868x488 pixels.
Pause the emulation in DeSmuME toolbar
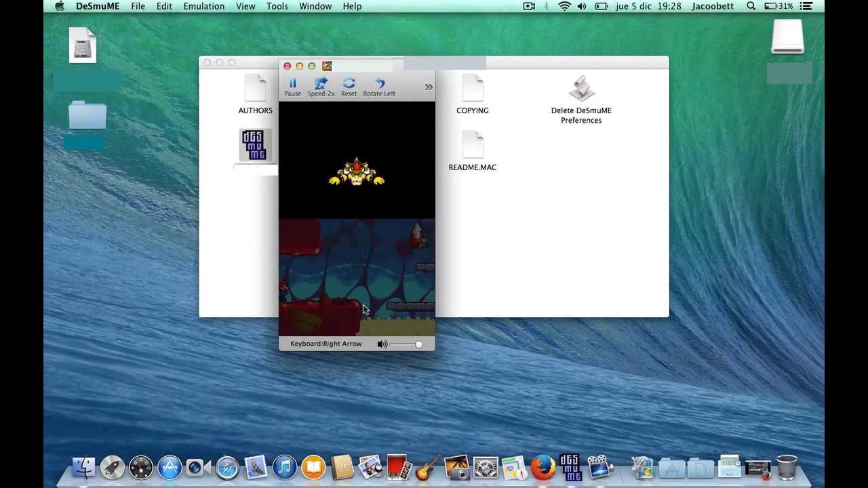pos(292,86)
